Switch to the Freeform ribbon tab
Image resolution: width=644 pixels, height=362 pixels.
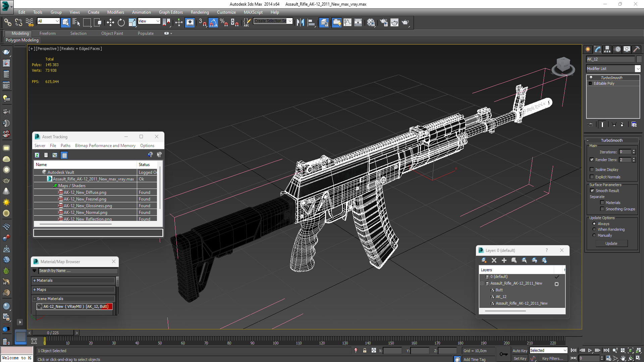(x=48, y=33)
